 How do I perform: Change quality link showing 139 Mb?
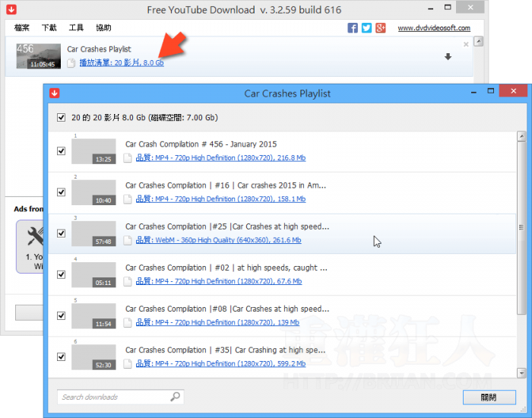coord(217,323)
